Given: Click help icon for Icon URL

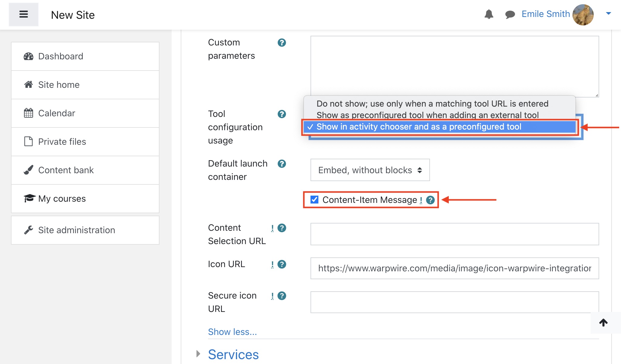Looking at the screenshot, I should tap(282, 264).
